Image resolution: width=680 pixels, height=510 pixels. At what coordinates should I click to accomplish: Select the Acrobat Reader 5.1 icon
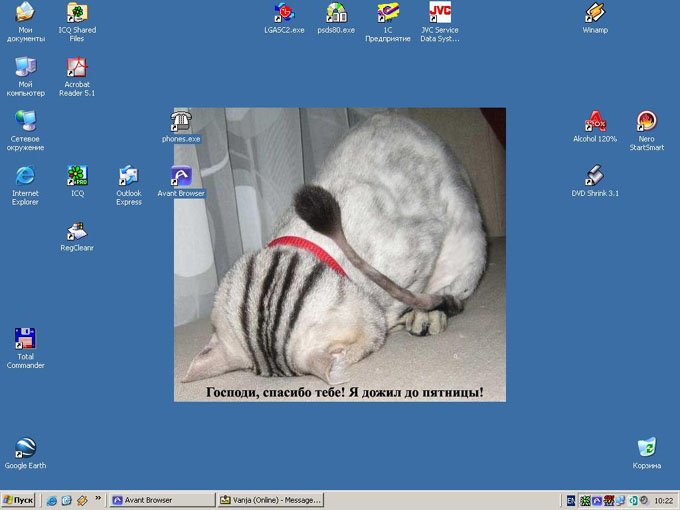point(77,68)
